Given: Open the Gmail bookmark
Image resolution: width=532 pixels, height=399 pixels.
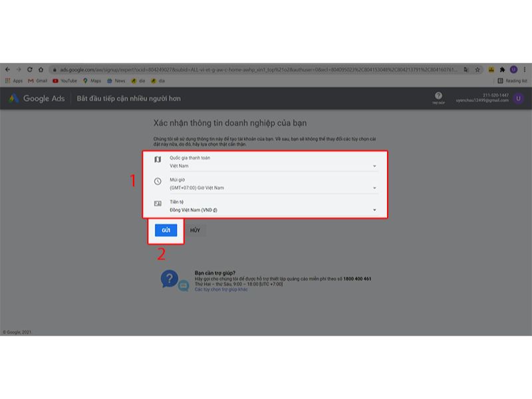Looking at the screenshot, I should tap(37, 80).
